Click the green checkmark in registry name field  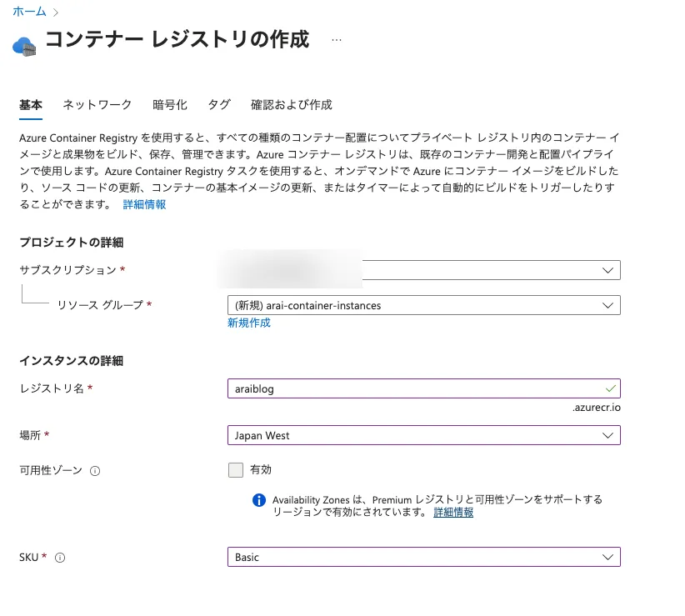610,388
